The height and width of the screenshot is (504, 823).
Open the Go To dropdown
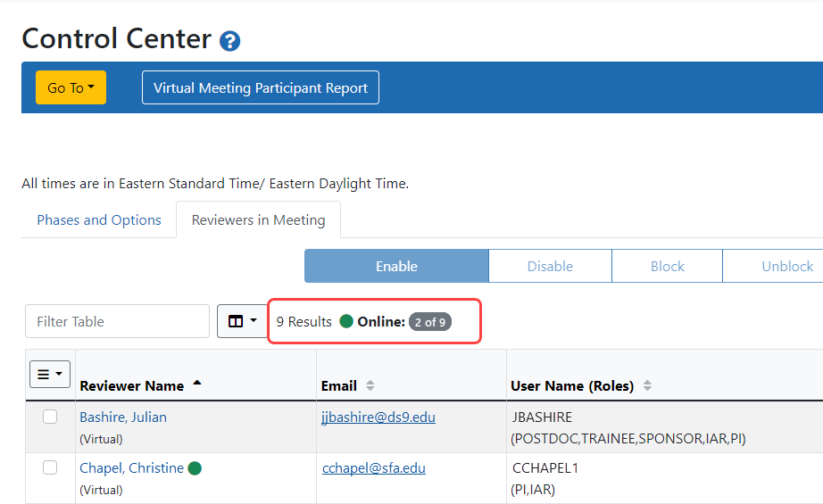[71, 87]
